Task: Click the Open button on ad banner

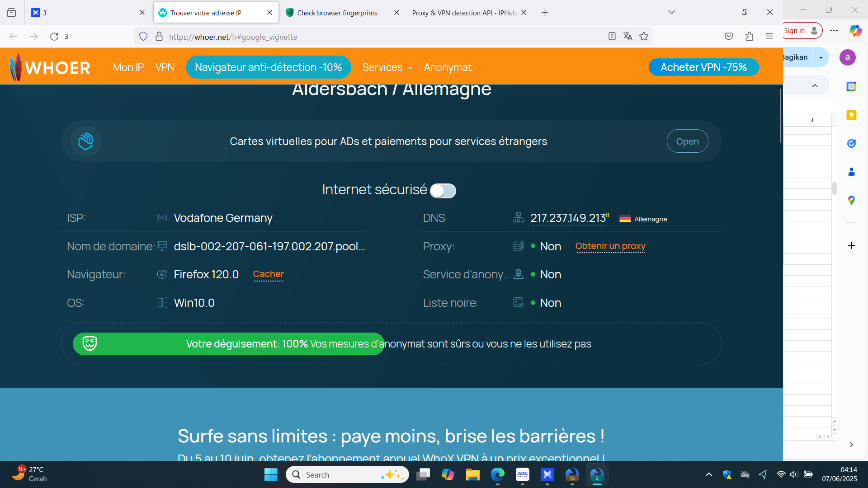Action: 687,141
